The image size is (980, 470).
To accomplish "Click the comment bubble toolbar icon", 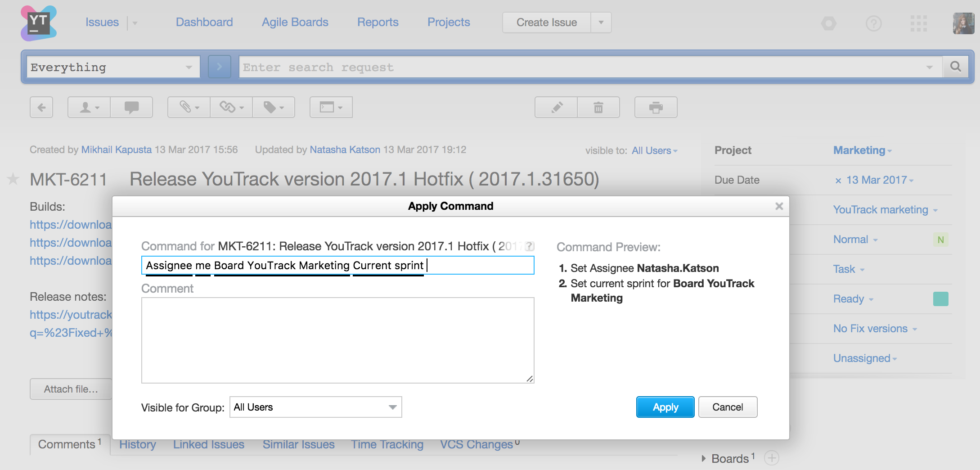I will 131,108.
